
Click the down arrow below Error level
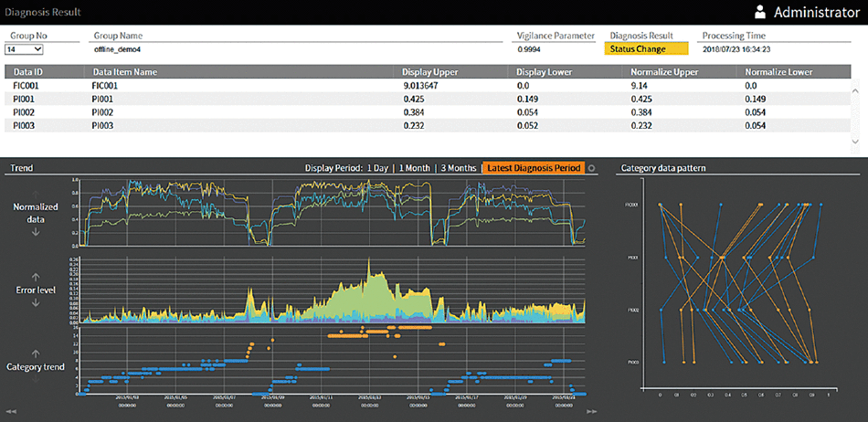(36, 303)
